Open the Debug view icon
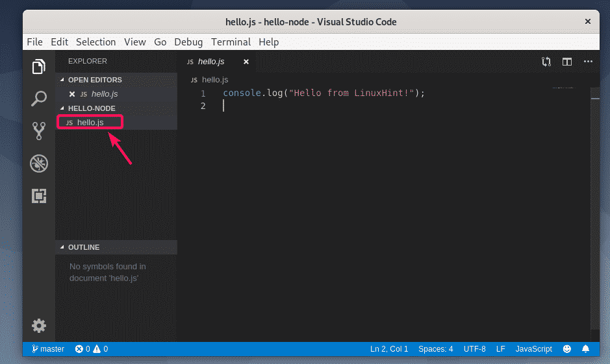This screenshot has width=610, height=364. click(39, 164)
